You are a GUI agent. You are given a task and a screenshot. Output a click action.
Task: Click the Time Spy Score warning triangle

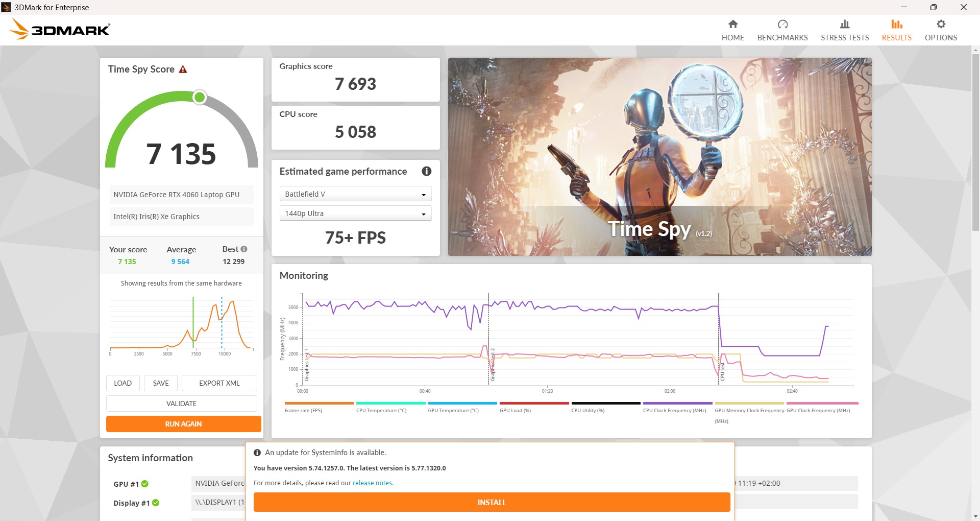pos(183,69)
